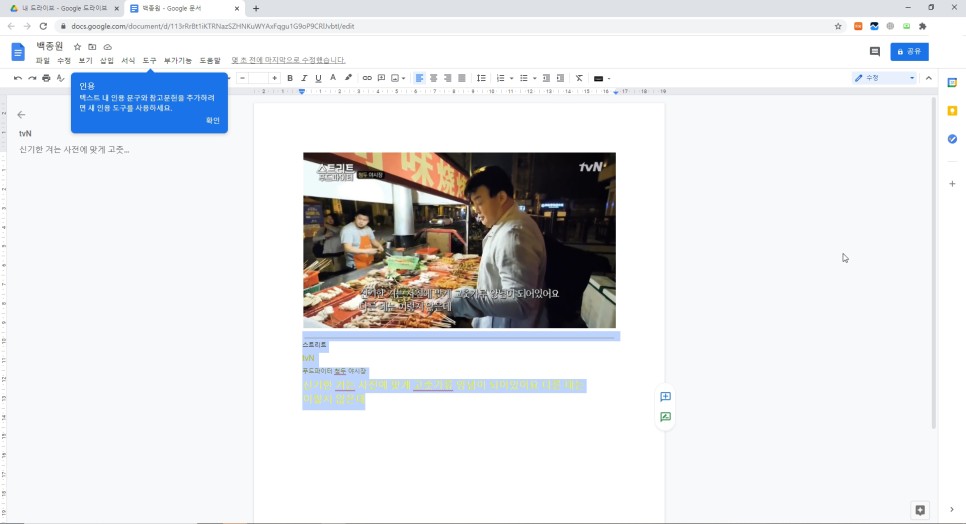Move the document to a folder
This screenshot has width=966, height=524.
tap(92, 47)
